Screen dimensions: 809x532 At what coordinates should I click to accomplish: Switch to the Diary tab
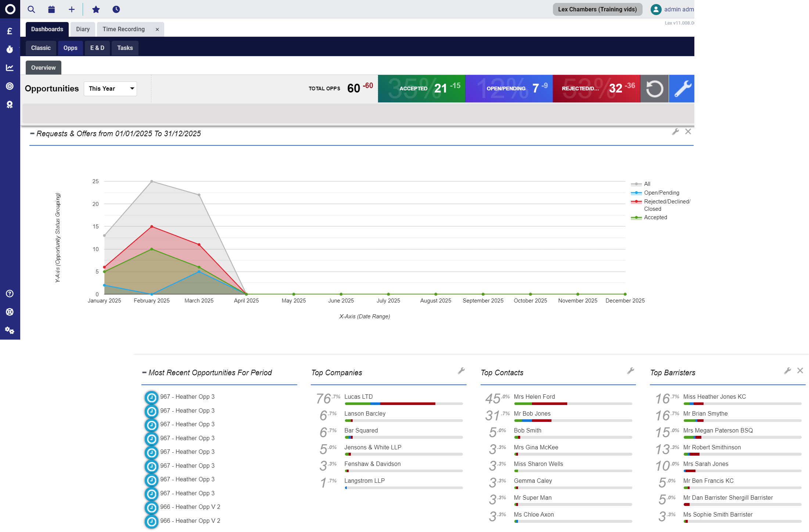[83, 29]
